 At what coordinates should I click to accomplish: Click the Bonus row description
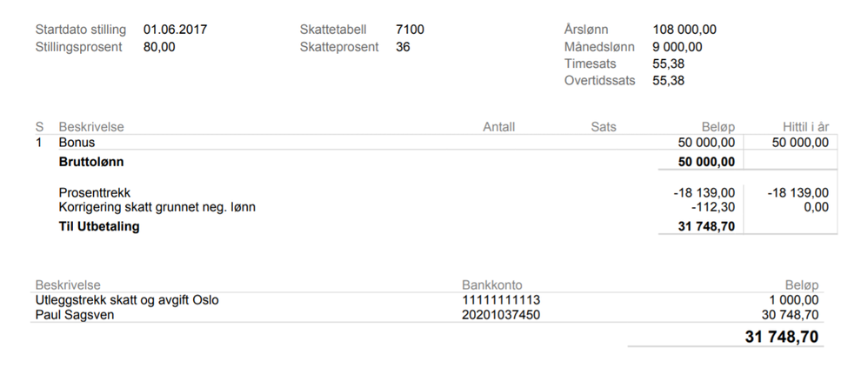(x=77, y=142)
